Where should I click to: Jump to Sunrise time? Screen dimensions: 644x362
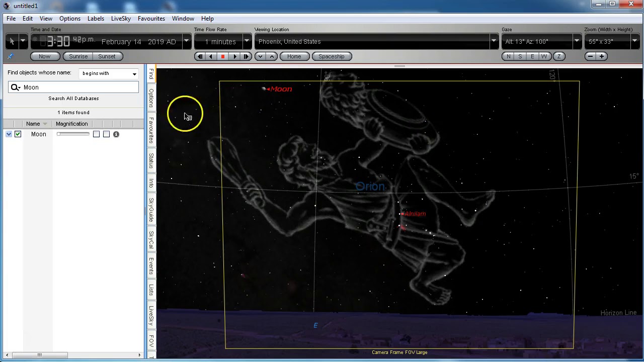click(78, 56)
